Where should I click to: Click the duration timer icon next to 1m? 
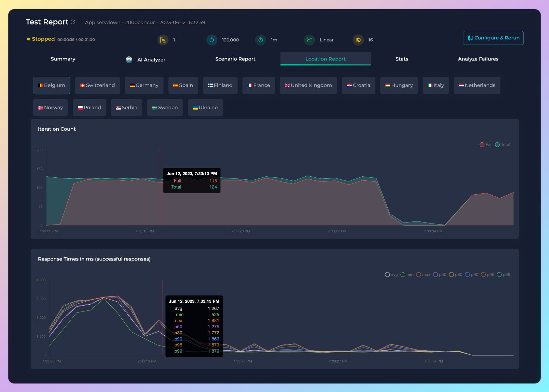261,40
